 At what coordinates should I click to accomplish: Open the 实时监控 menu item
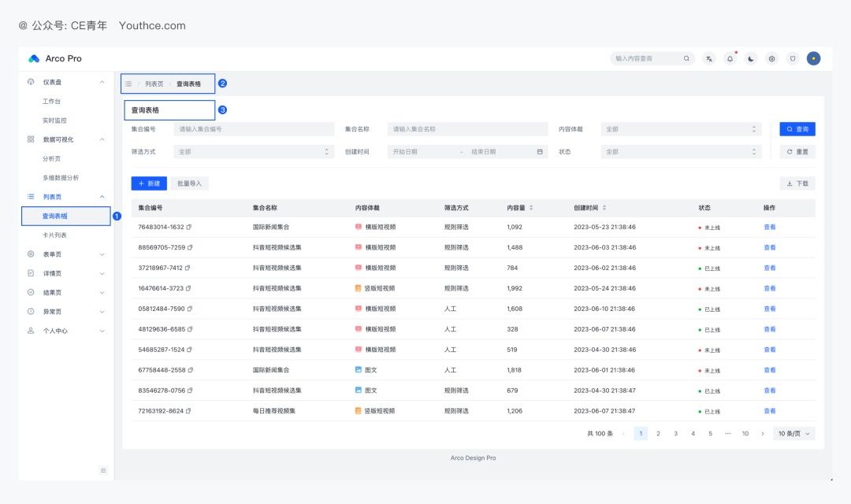point(55,120)
